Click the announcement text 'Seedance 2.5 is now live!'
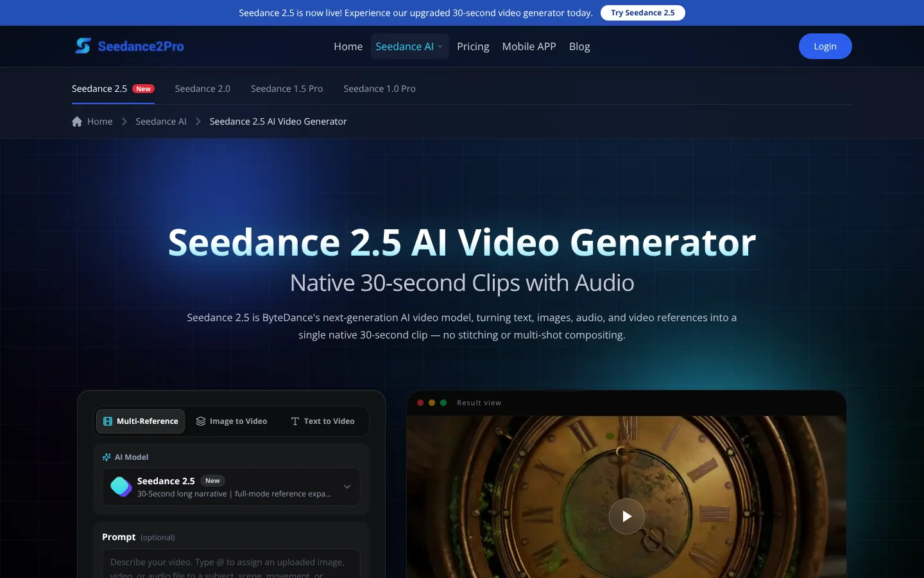 (x=291, y=13)
